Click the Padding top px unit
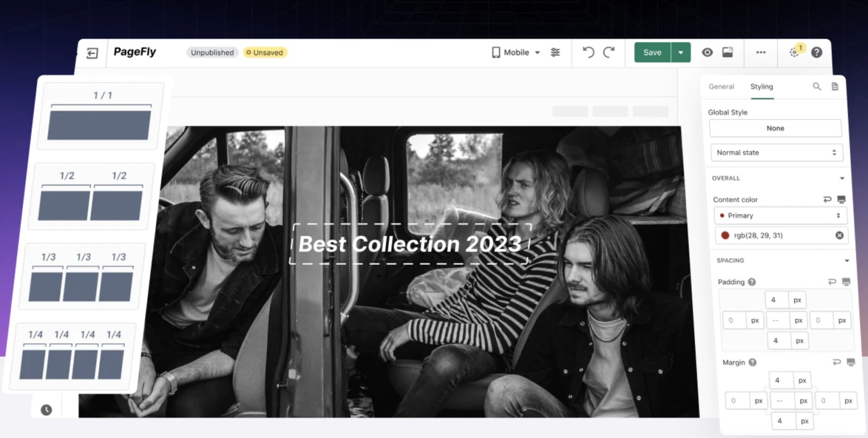Screen dimensions: 868x438 [797, 300]
